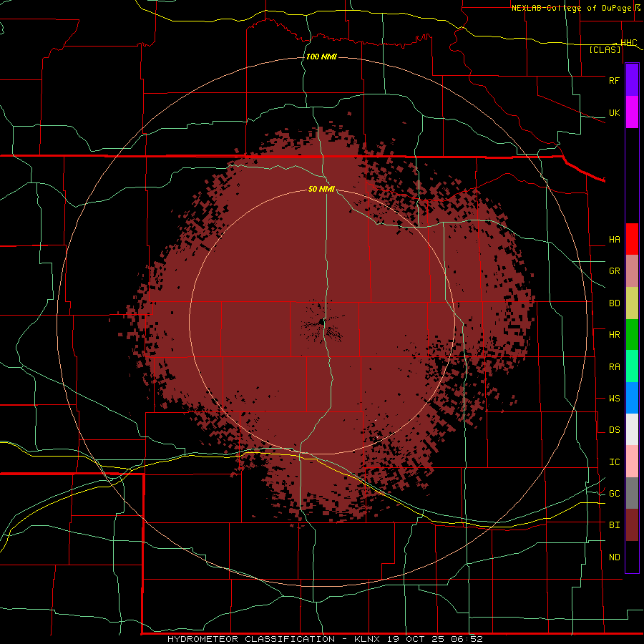644x644 pixels.
Task: Click the UK legend label
Action: tap(614, 112)
